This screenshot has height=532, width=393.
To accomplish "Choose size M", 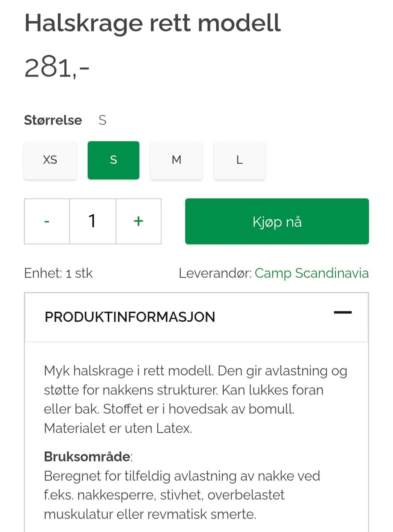I will (176, 160).
